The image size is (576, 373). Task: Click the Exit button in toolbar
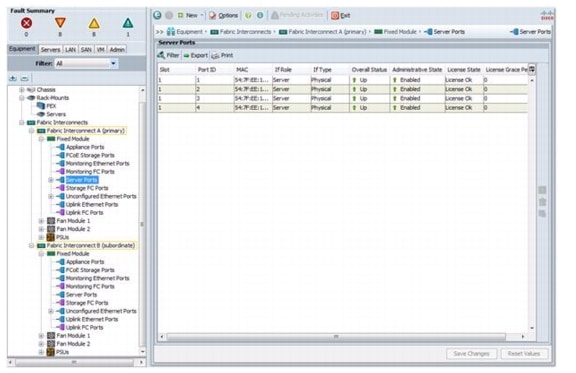coord(341,15)
